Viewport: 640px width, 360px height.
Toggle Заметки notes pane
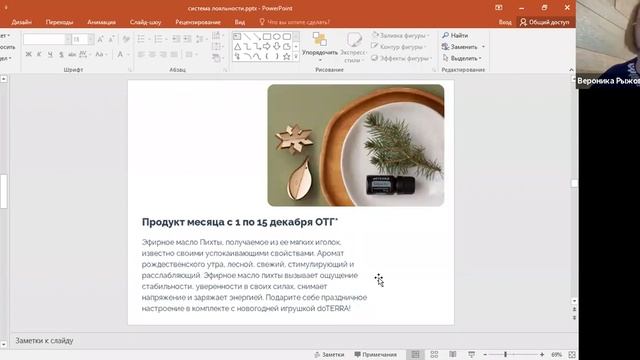click(x=329, y=354)
